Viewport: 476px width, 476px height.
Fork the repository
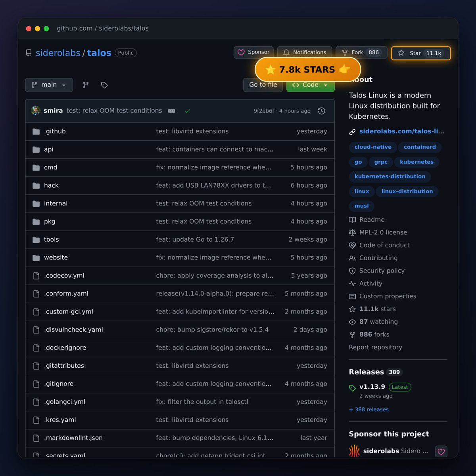[x=361, y=52]
